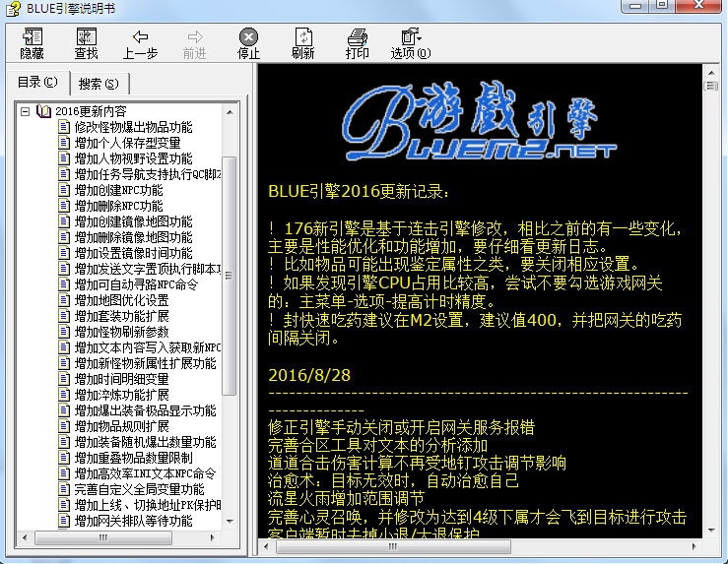Click tree panel horizontal scrollbar thumb
This screenshot has height=564, width=728.
tap(103, 538)
